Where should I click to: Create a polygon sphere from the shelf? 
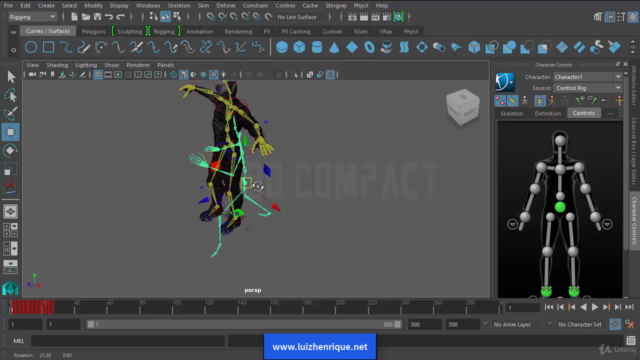click(x=282, y=47)
